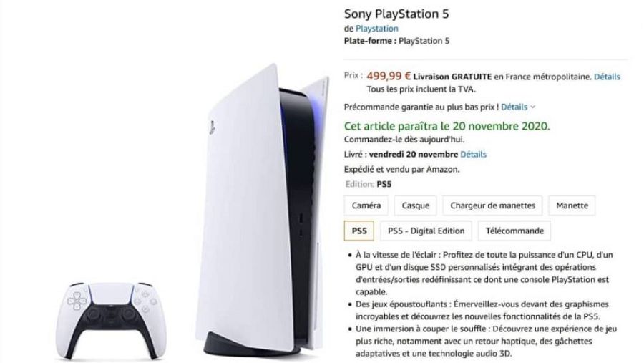Viewport: 644px width, 363px height.
Task: Expand Détails for lowest price preorder guarantee
Action: 514,107
